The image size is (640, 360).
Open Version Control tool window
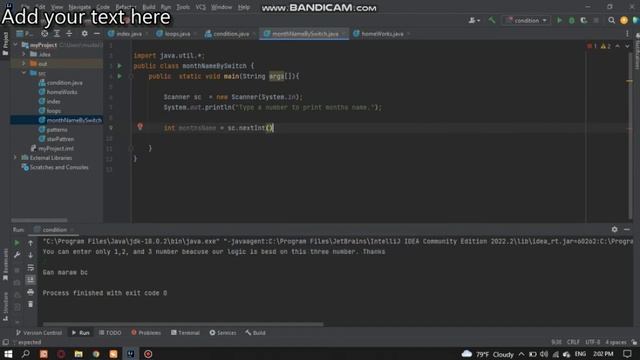(39, 333)
